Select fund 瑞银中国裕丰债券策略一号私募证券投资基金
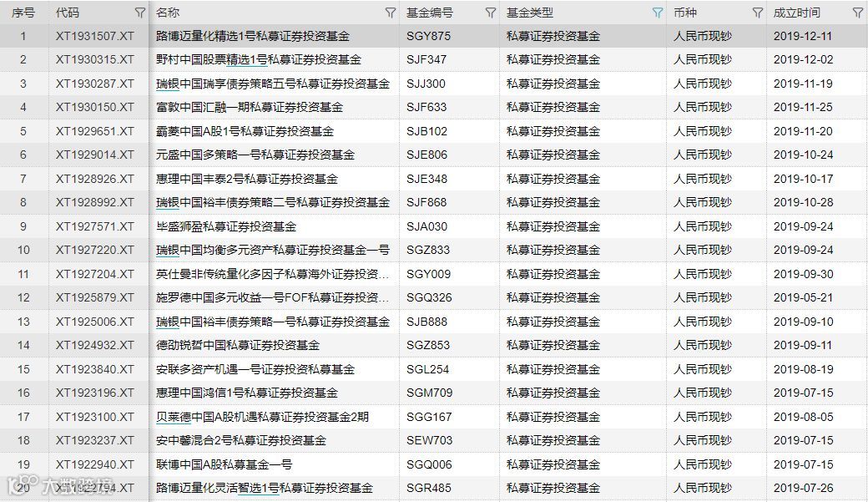Image resolution: width=868 pixels, height=502 pixels. (x=273, y=322)
